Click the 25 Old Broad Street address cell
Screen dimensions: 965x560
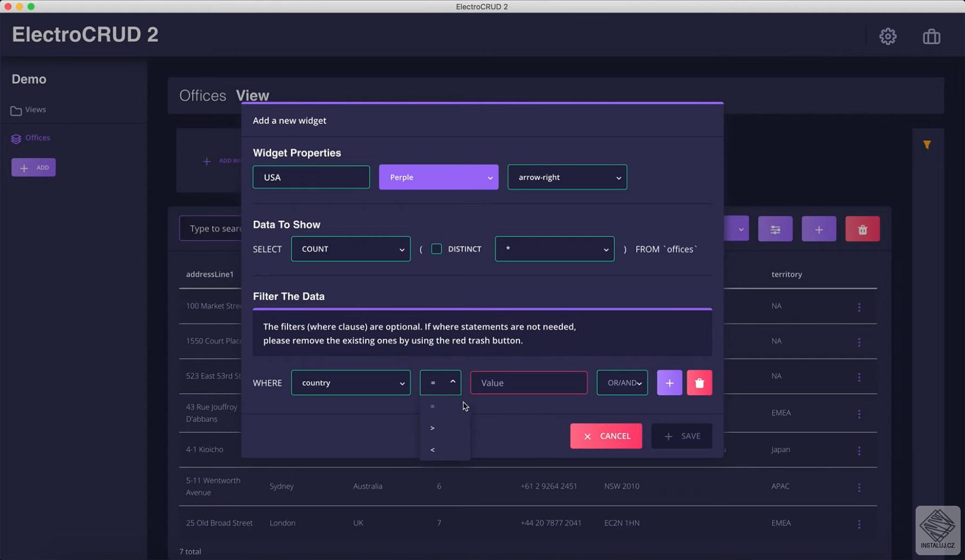(x=219, y=523)
